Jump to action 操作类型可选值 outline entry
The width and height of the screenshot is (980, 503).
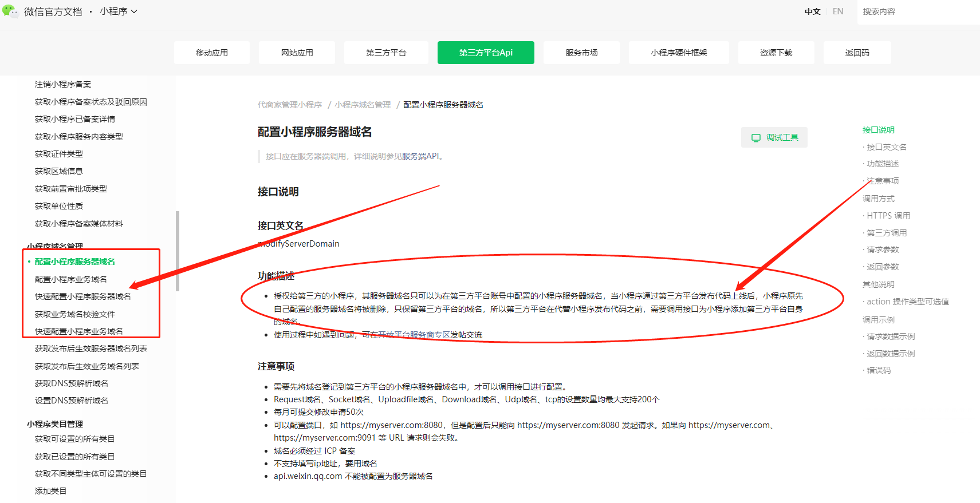click(x=908, y=302)
